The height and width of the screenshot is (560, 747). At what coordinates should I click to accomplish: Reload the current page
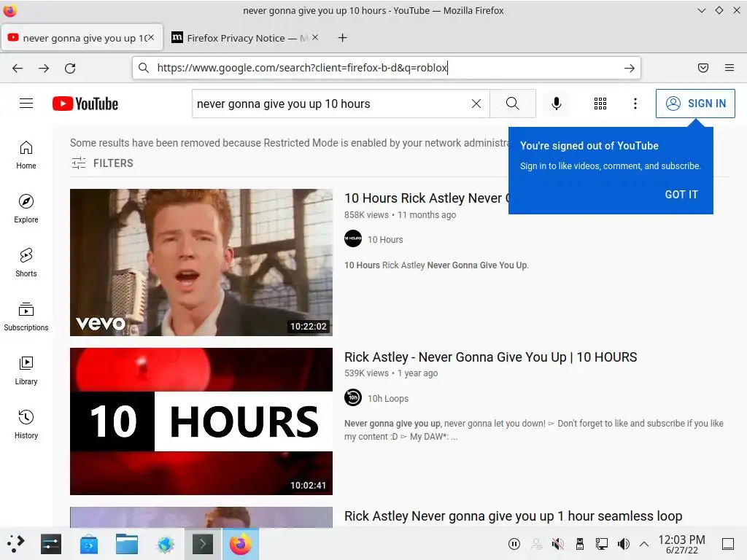pyautogui.click(x=70, y=68)
